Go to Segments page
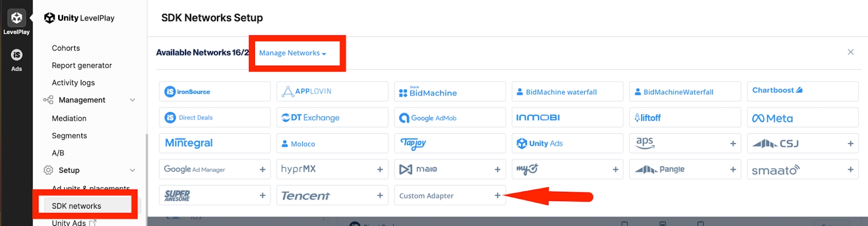The image size is (868, 226). click(x=69, y=135)
